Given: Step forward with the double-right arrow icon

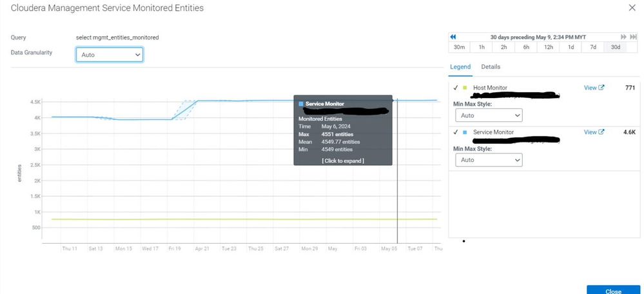Looking at the screenshot, I should 623,37.
